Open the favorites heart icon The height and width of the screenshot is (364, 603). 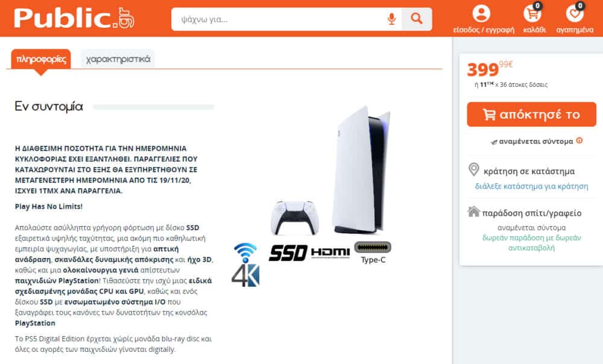click(x=575, y=14)
